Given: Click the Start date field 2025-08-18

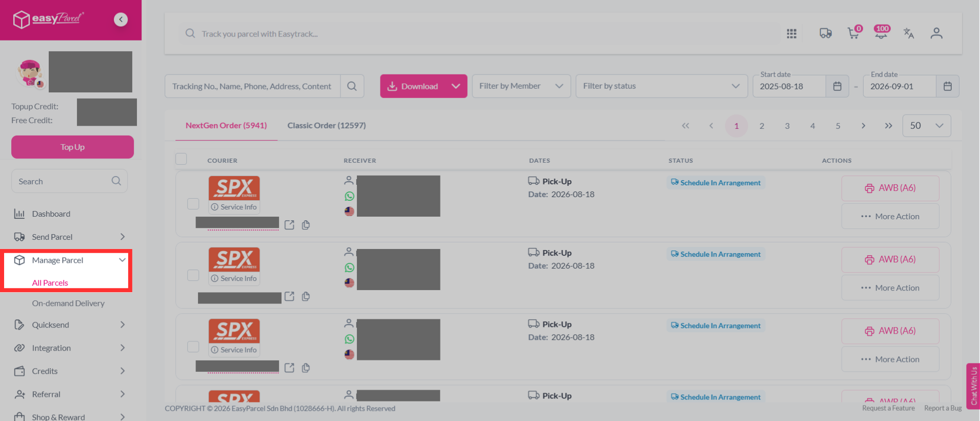Looking at the screenshot, I should tap(789, 86).
